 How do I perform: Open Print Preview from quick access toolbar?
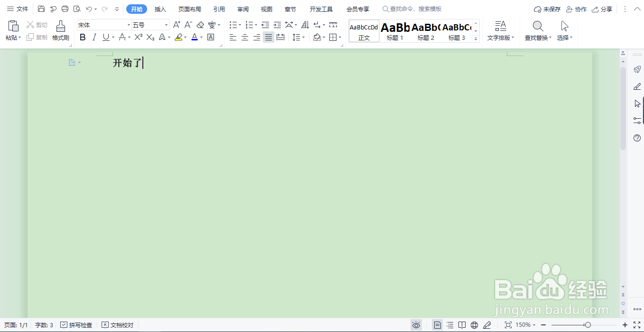click(x=77, y=9)
